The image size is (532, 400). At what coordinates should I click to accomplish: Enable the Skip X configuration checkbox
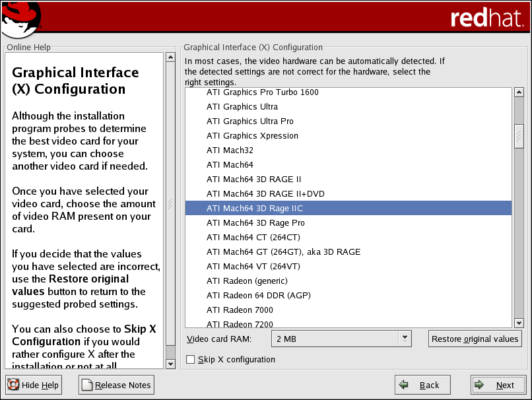tap(191, 360)
